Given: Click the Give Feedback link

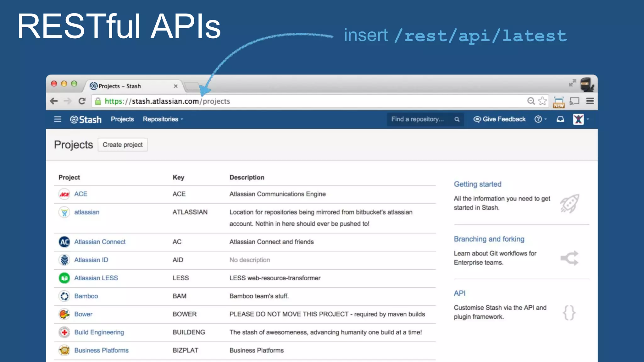Looking at the screenshot, I should pyautogui.click(x=500, y=119).
